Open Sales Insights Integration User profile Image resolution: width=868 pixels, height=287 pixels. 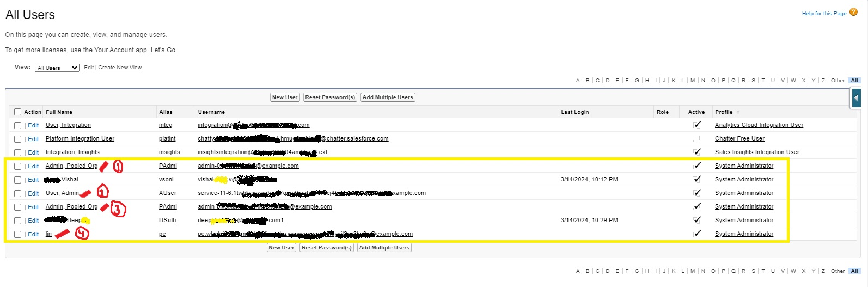[x=757, y=152]
